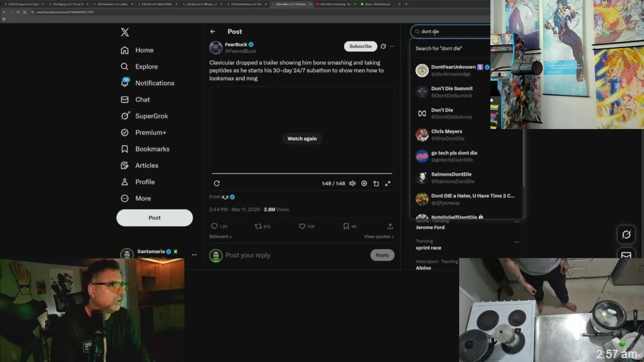Open Home in the sidebar

coord(137,50)
